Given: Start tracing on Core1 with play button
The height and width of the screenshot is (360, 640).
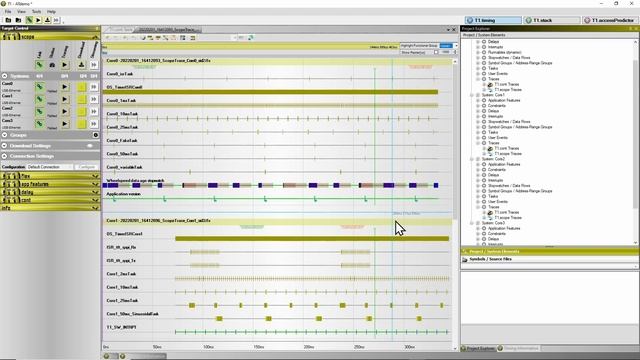Looking at the screenshot, I should click(x=64, y=99).
